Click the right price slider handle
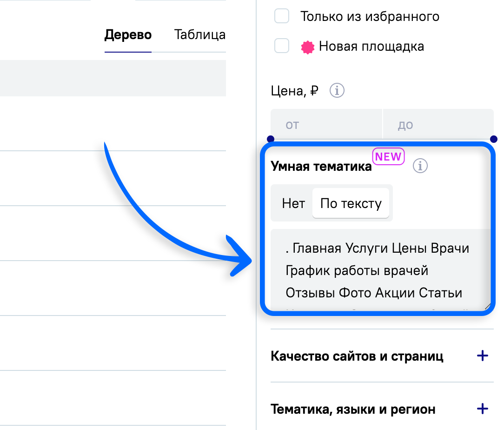Image resolution: width=504 pixels, height=430 pixels. pos(494,139)
